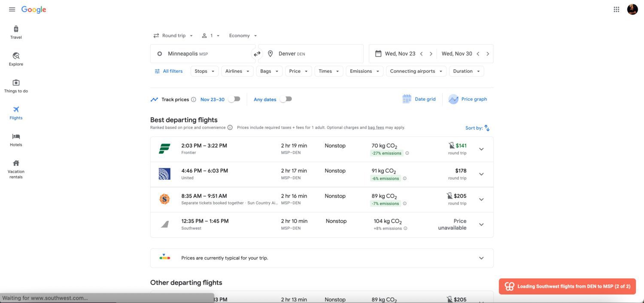Click the All filters button
644x303 pixels.
pos(169,71)
